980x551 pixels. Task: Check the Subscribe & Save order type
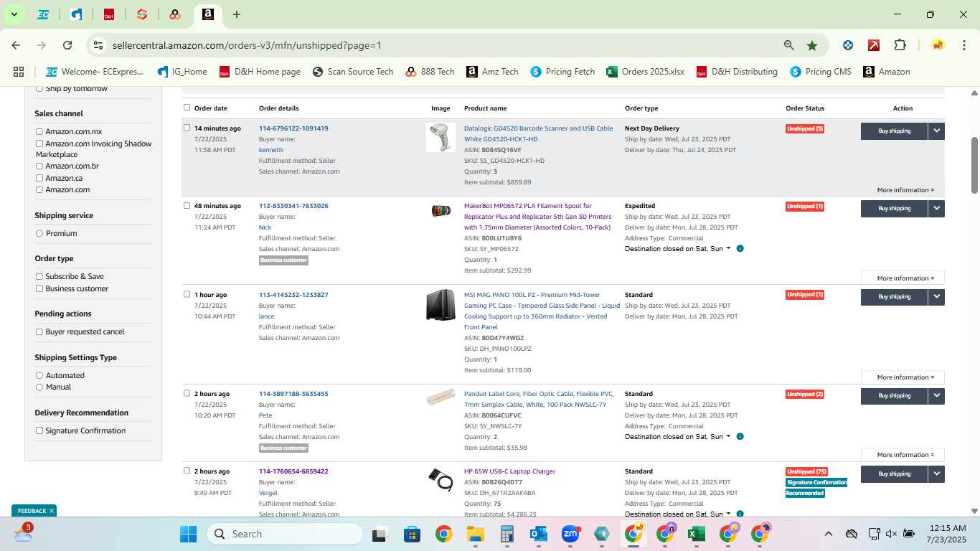(39, 276)
